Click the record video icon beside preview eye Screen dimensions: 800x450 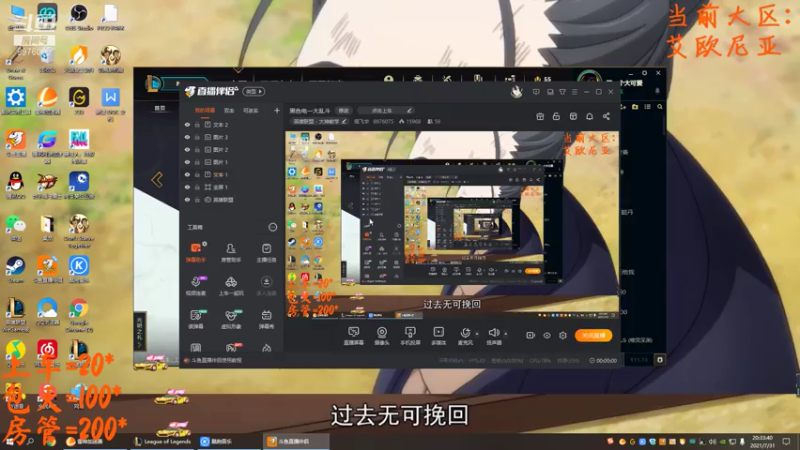click(531, 335)
